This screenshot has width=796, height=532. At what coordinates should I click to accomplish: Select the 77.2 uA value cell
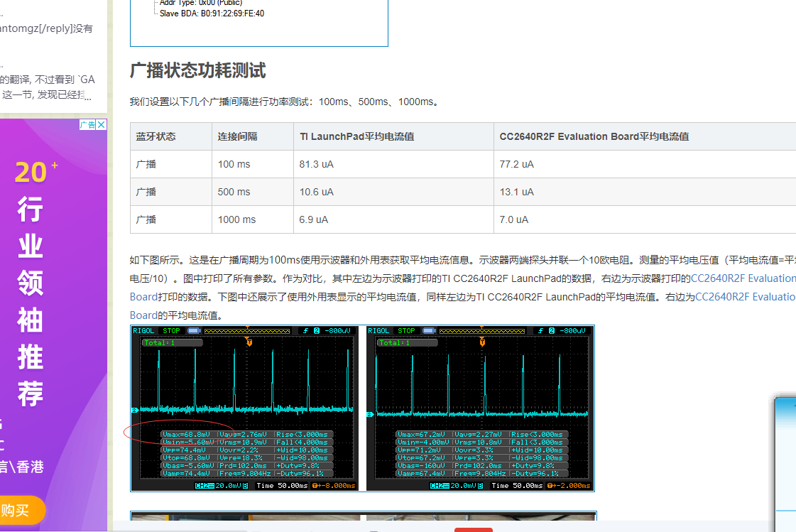point(645,164)
